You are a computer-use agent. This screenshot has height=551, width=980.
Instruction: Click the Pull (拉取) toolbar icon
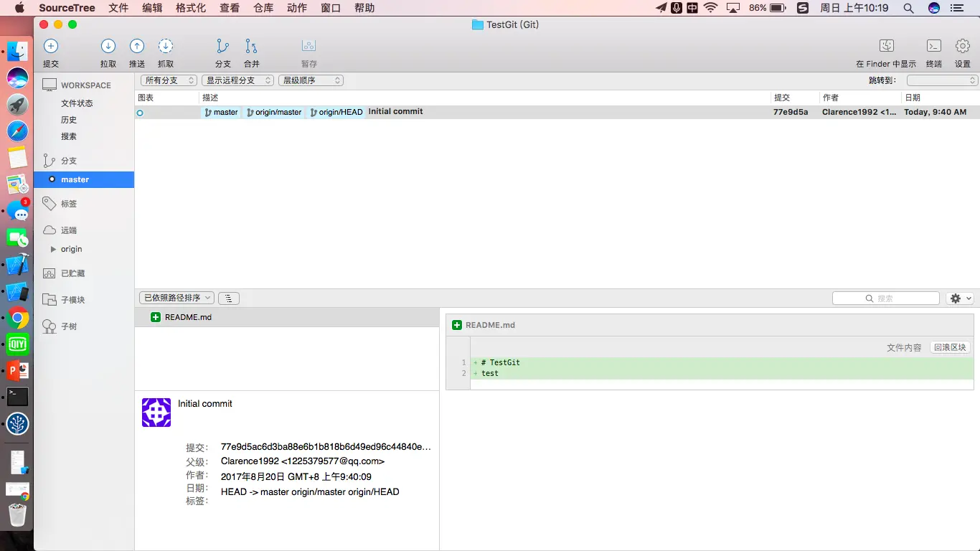[108, 46]
